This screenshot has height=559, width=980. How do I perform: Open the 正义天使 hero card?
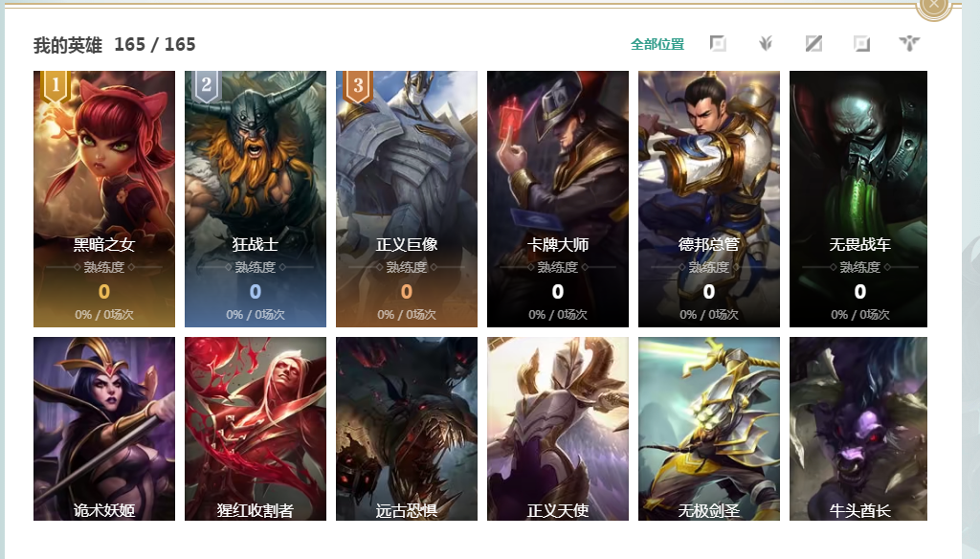point(558,429)
